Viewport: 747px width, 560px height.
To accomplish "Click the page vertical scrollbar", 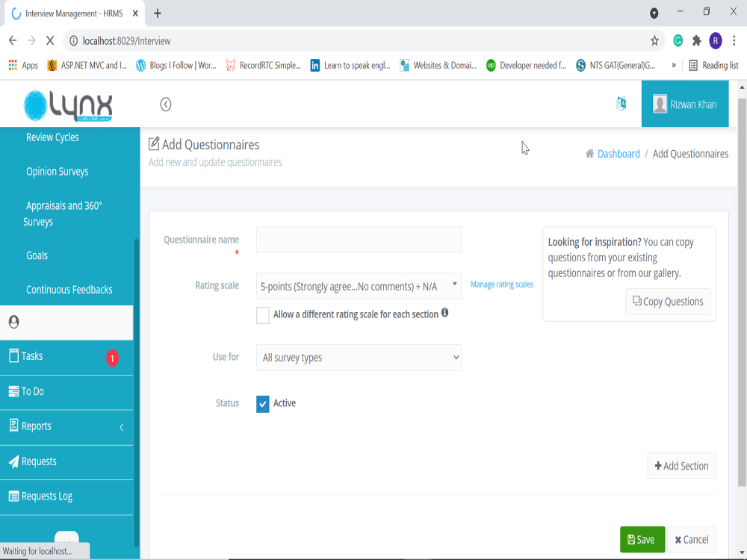I will click(x=742, y=291).
